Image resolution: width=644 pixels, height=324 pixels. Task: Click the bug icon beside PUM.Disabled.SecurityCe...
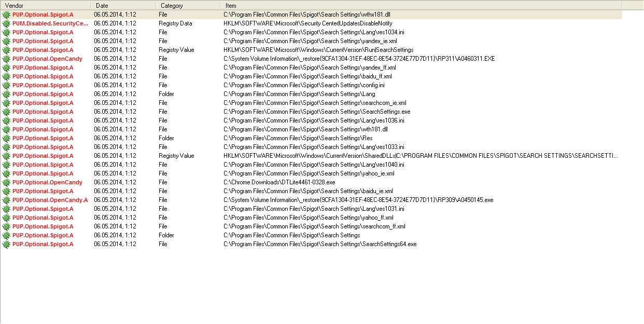point(6,23)
